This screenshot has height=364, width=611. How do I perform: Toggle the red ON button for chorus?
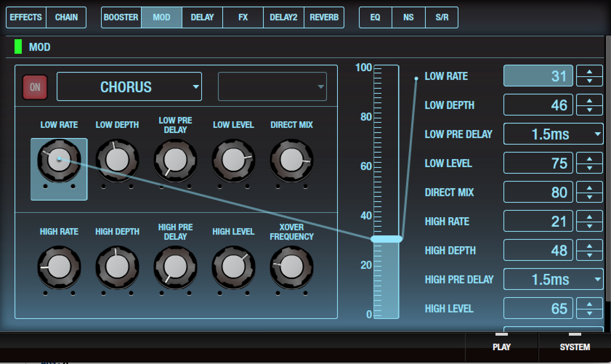click(x=35, y=87)
